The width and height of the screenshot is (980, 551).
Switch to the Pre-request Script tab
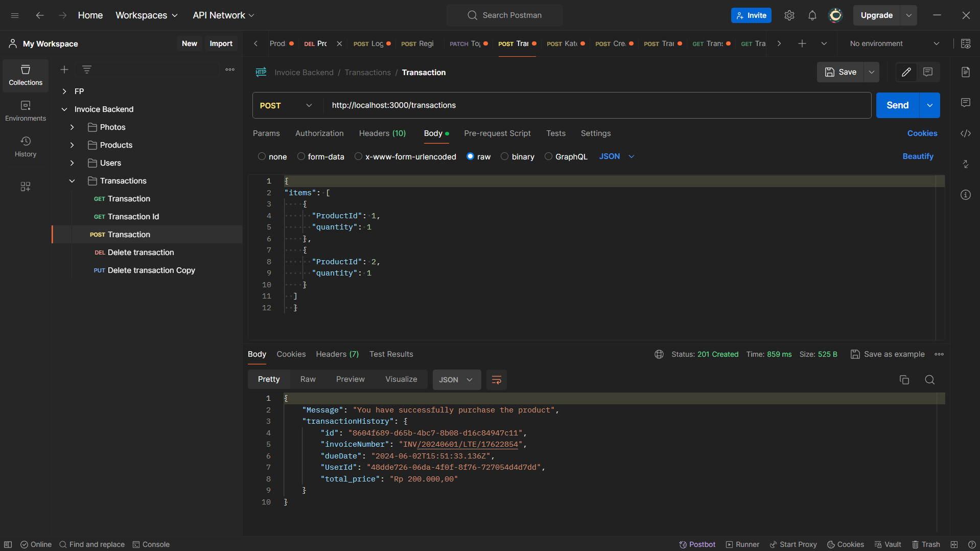(497, 133)
